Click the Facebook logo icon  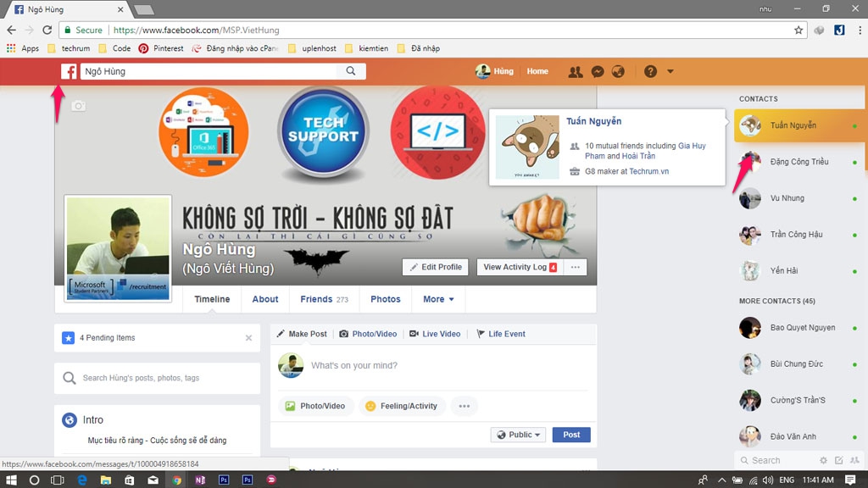(x=69, y=72)
